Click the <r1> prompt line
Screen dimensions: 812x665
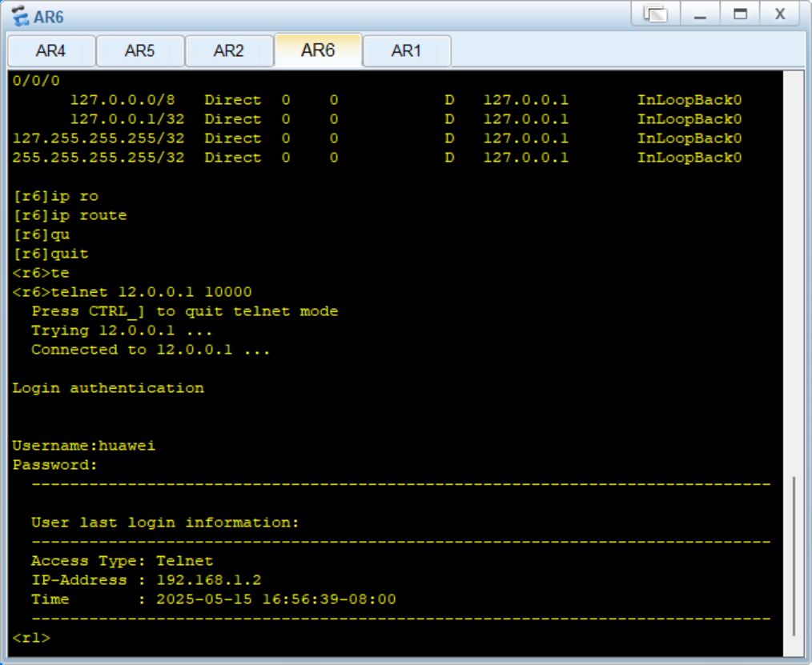click(31, 638)
